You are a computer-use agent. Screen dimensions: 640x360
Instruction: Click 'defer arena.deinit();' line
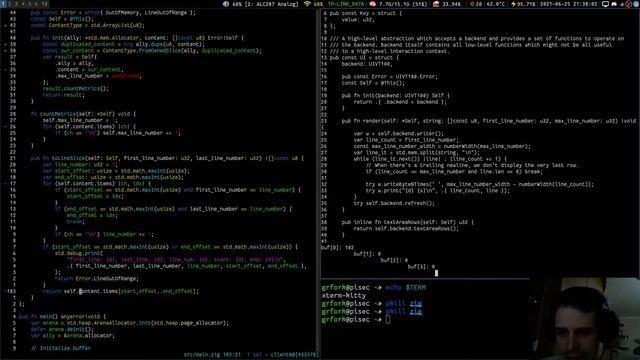(62, 329)
